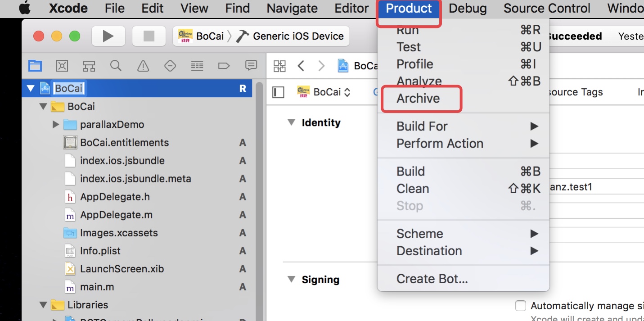
Task: Go back with the left chevron
Action: 301,66
